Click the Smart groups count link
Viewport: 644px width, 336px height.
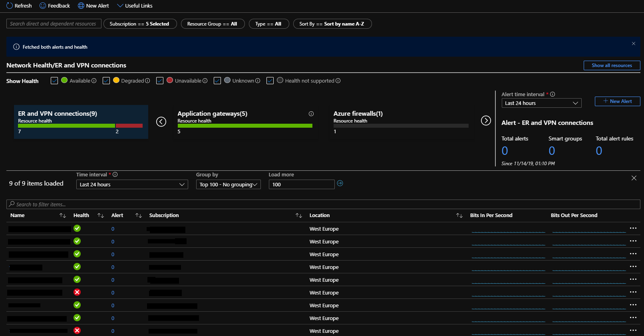coord(552,151)
